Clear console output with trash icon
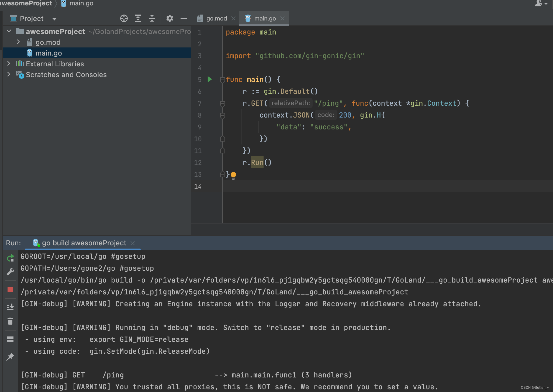The width and height of the screenshot is (553, 392). click(10, 321)
